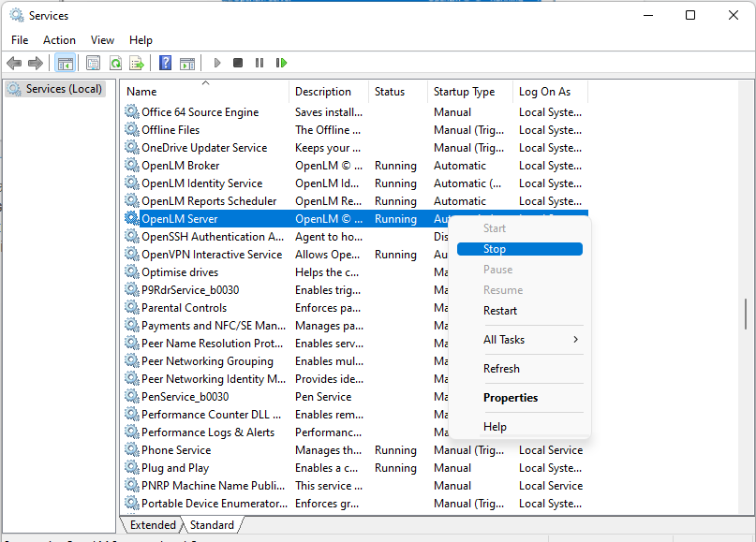Click the Back arrow in the toolbar

(x=14, y=63)
